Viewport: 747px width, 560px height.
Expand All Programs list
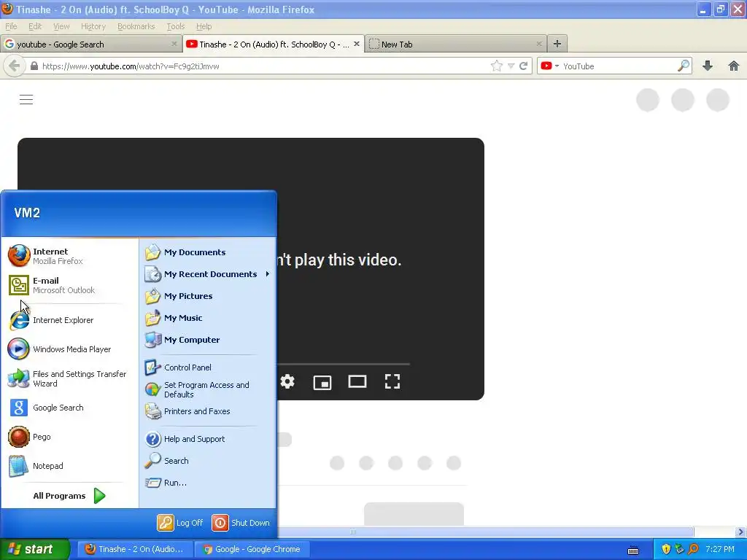tap(69, 496)
